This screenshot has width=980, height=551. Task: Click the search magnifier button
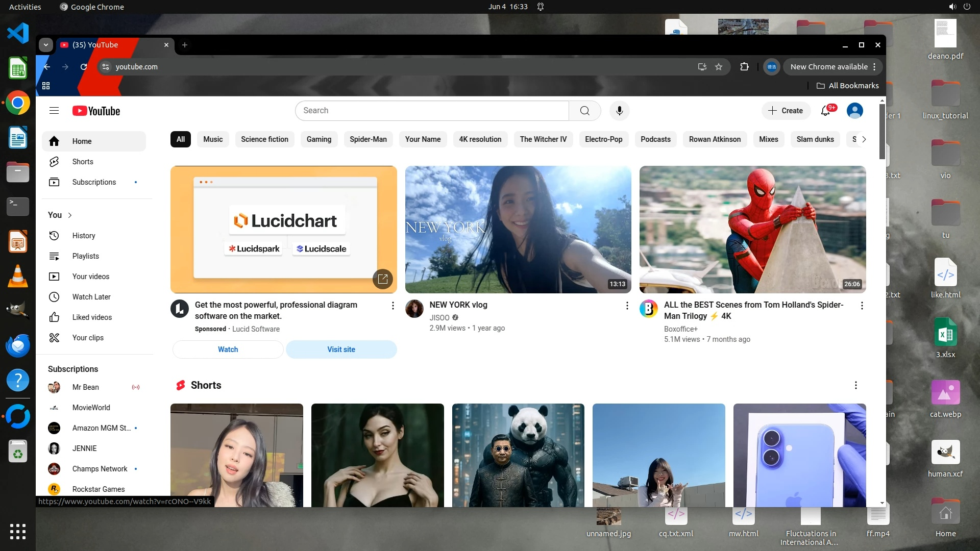point(585,111)
